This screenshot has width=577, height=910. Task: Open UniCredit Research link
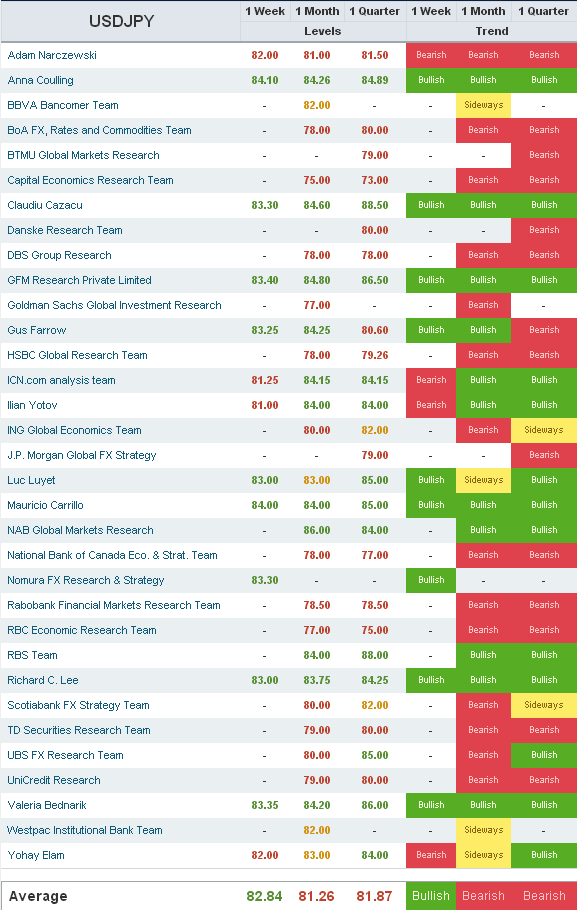pyautogui.click(x=54, y=779)
